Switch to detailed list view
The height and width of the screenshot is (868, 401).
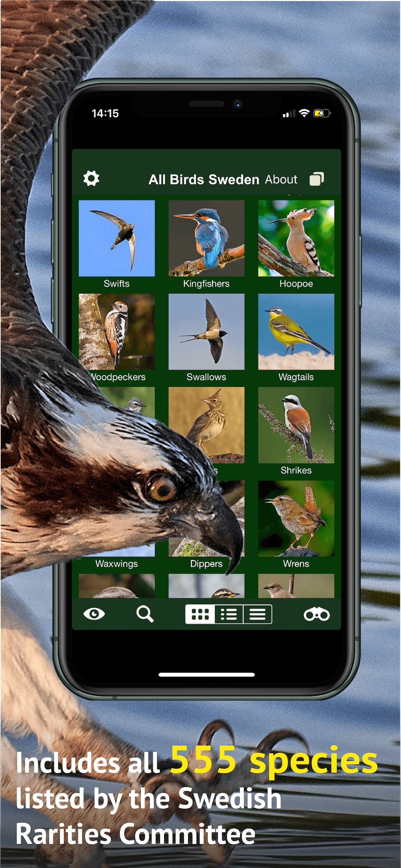coord(229,614)
